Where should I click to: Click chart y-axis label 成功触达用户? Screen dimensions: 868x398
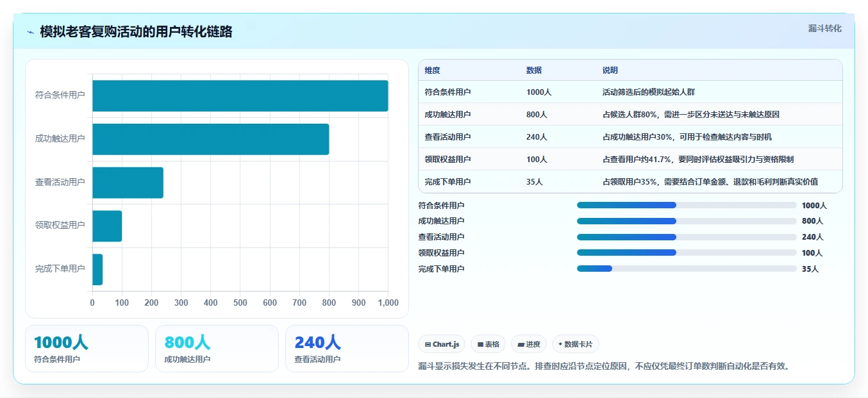[60, 139]
